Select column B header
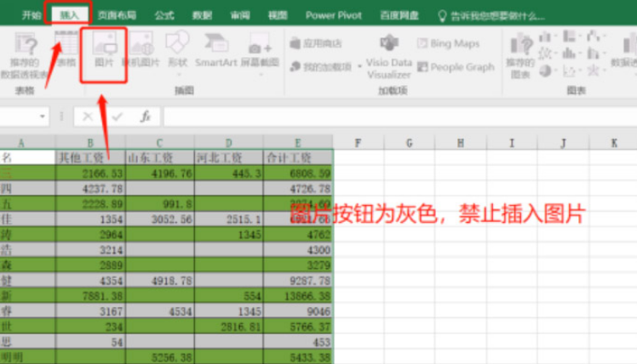The height and width of the screenshot is (364, 637). click(90, 143)
